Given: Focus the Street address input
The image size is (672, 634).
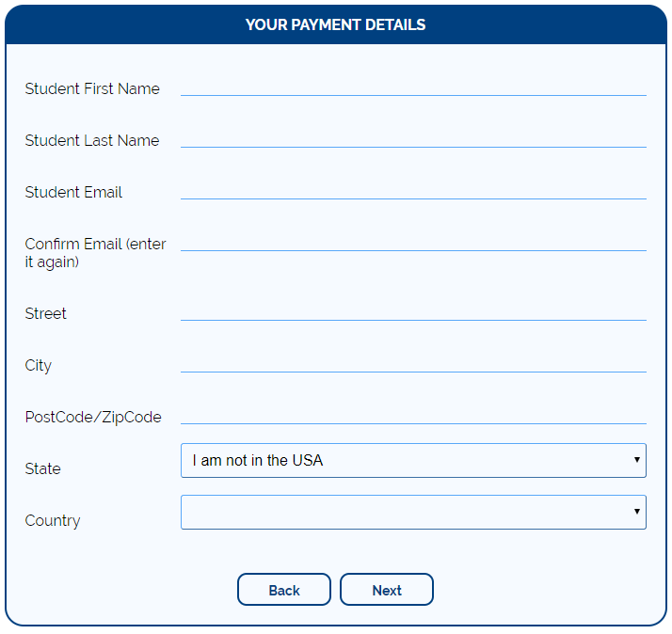Looking at the screenshot, I should tap(413, 309).
